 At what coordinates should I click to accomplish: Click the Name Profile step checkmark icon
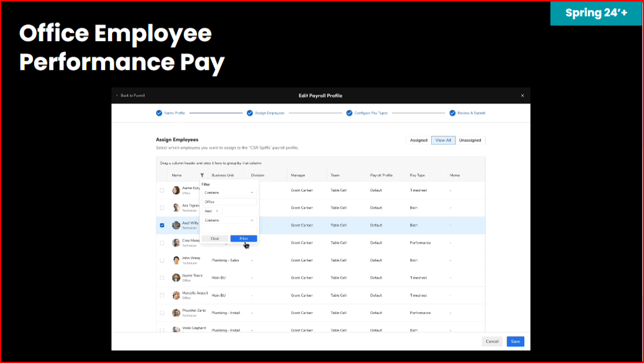(x=159, y=113)
